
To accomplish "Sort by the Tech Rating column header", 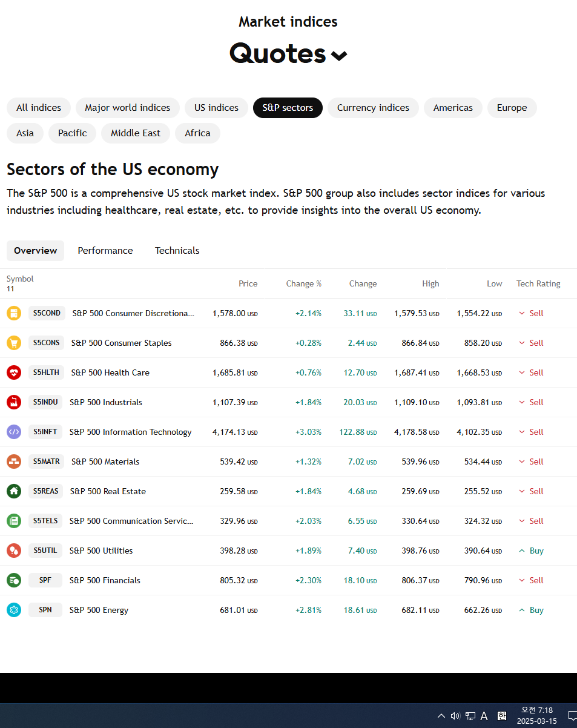I will (x=538, y=283).
